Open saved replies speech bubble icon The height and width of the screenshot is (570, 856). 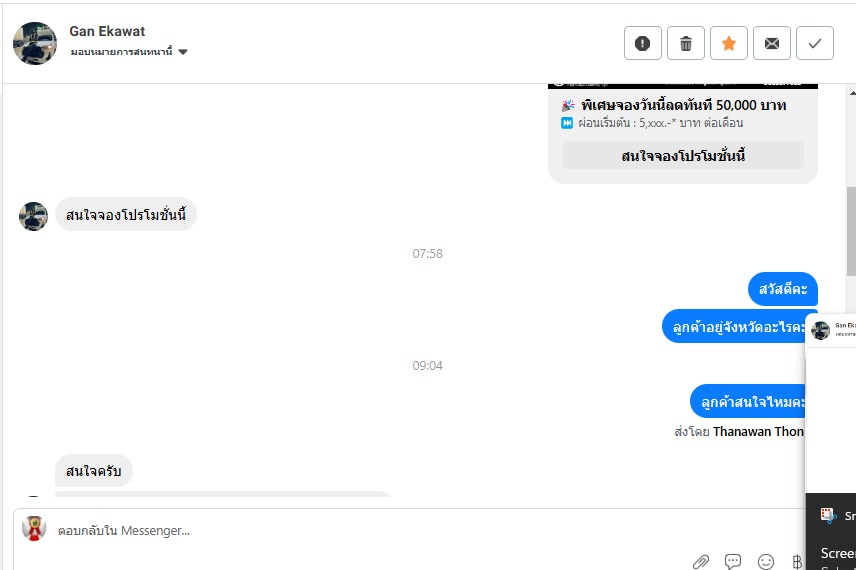[733, 562]
